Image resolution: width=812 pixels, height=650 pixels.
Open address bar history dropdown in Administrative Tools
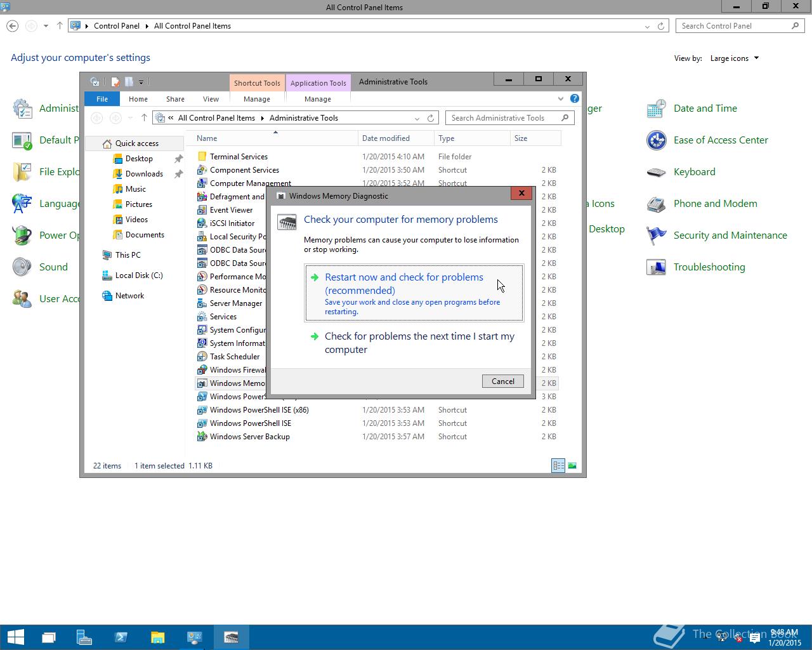click(x=417, y=118)
